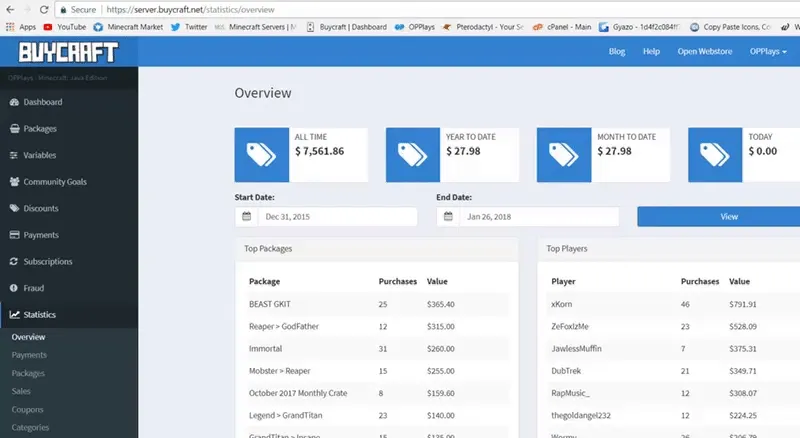Click the Buycraft logo
Image resolution: width=800 pixels, height=438 pixels.
68,52
